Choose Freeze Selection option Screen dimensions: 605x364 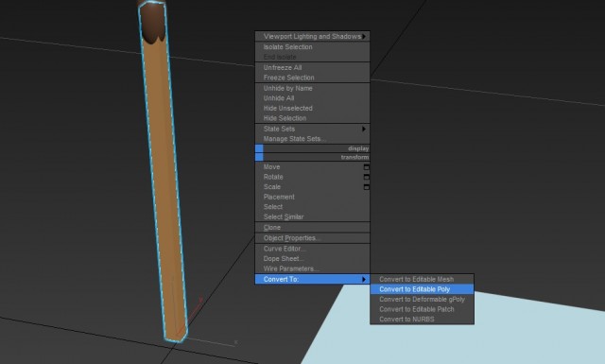[x=312, y=78]
